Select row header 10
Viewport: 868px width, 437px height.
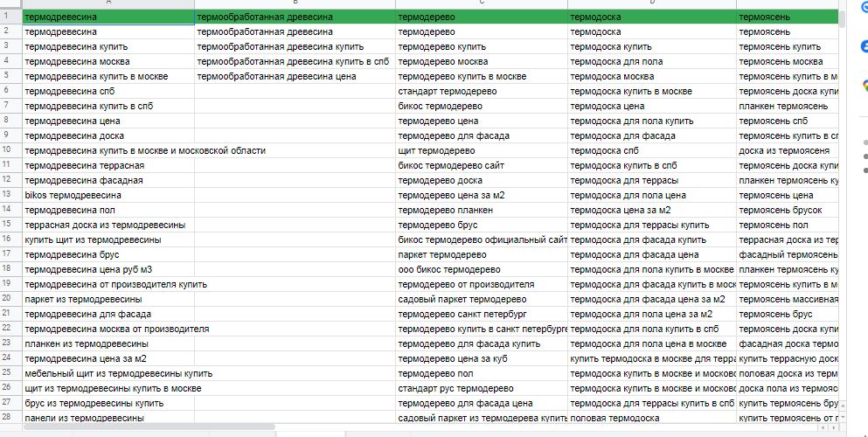click(x=11, y=150)
